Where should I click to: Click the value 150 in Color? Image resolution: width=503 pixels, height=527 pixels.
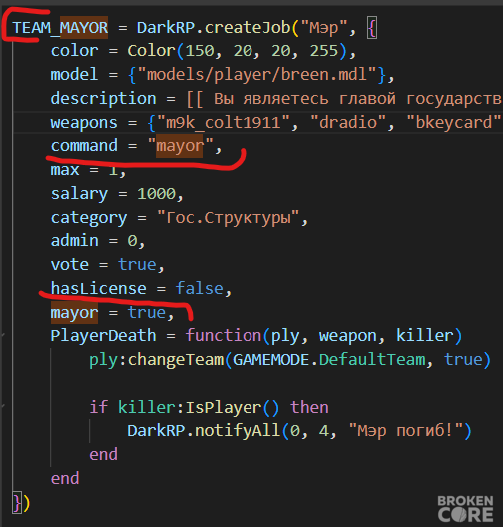click(x=200, y=51)
